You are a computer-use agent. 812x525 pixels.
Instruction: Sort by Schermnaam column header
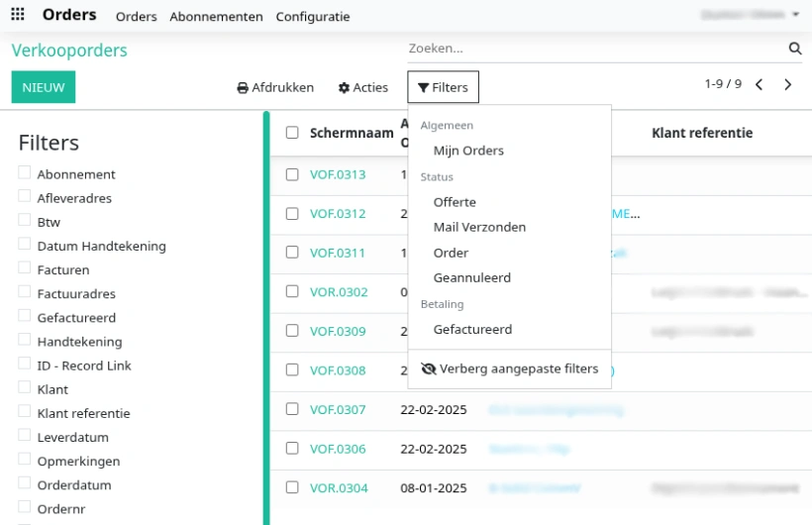(x=352, y=133)
